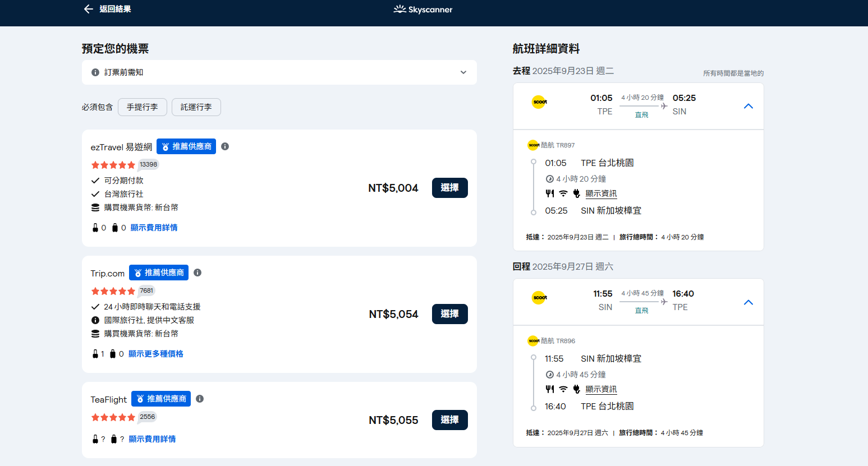Screen dimensions: 868x466
Task: Open TeaFlight review count 2556
Action: point(148,417)
